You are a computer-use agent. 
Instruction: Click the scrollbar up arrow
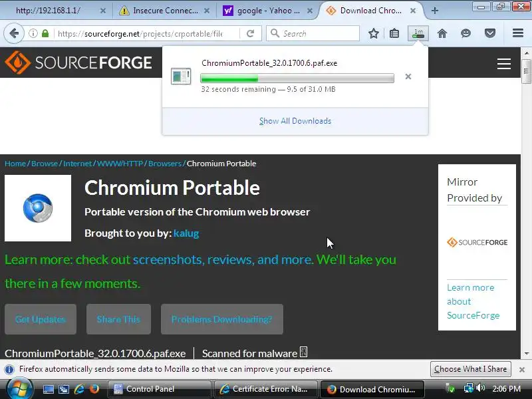click(526, 53)
